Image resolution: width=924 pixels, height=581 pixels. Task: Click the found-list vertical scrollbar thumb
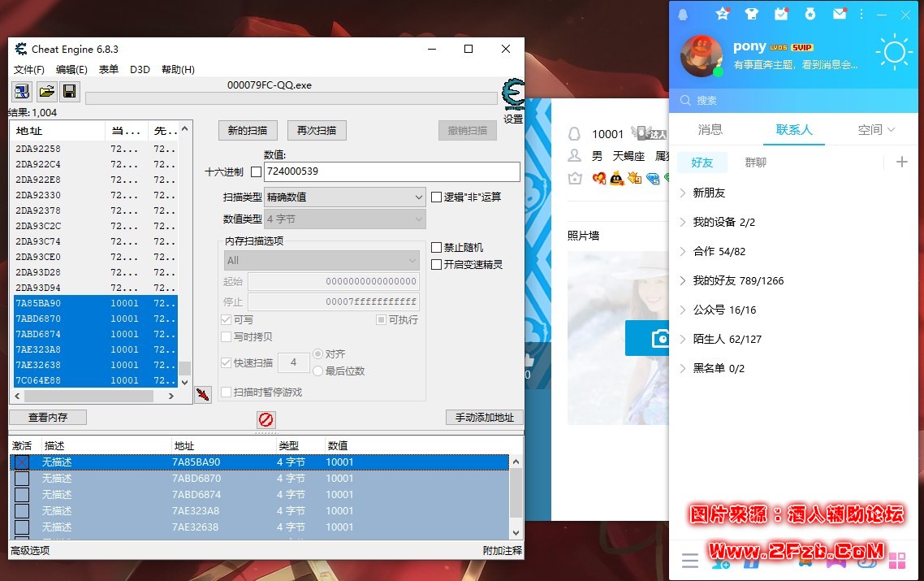pyautogui.click(x=184, y=368)
